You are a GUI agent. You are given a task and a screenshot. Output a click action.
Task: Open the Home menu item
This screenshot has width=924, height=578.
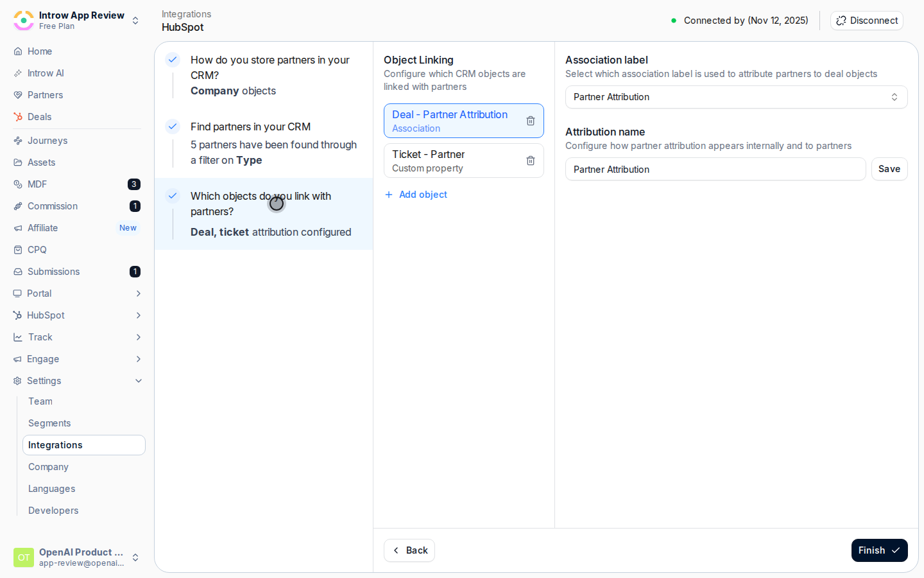point(77,51)
